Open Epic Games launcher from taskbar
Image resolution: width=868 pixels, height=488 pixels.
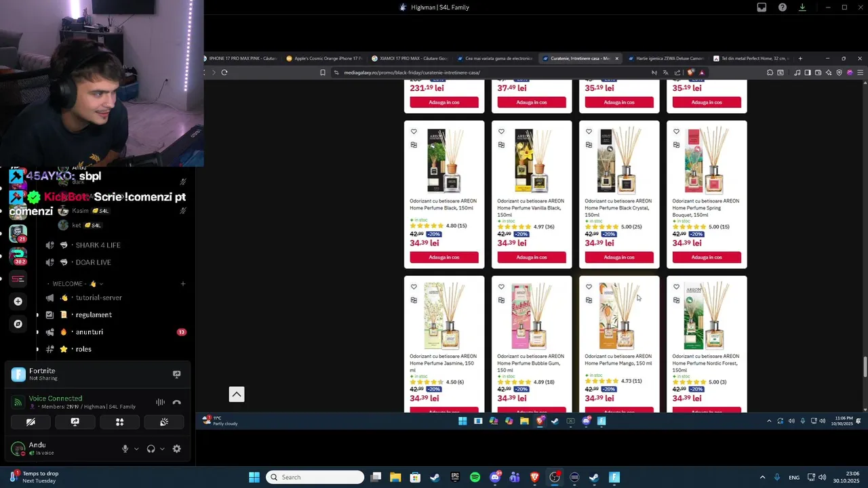455,477
